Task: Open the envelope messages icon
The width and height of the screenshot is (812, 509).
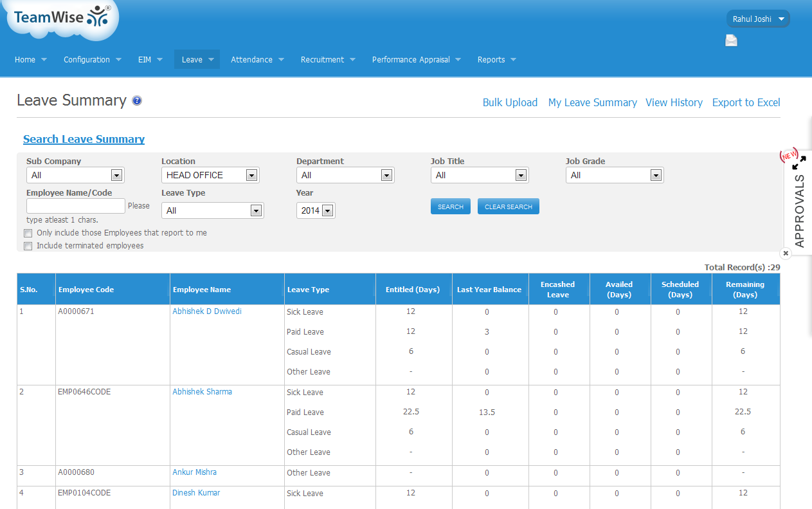Action: coord(731,41)
